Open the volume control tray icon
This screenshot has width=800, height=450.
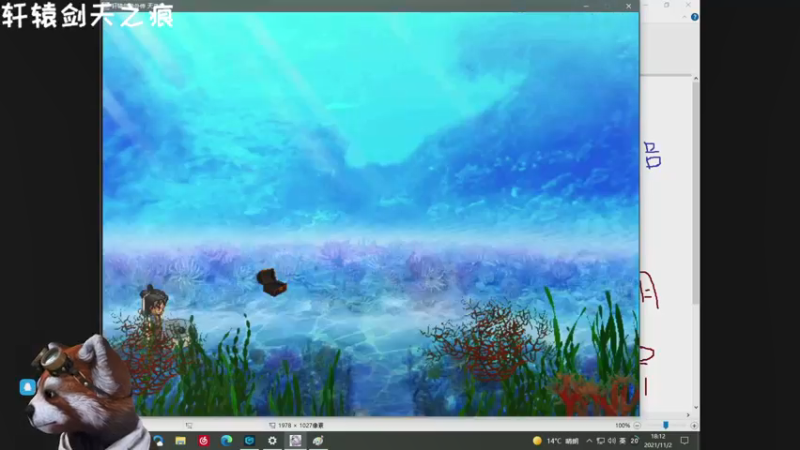611,441
